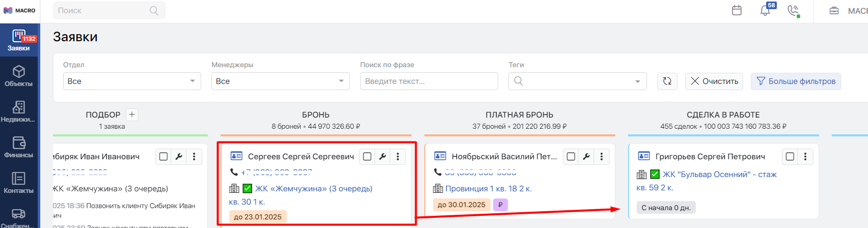The image size is (868, 228).
Task: Go to Объекты in the sidebar
Action: pyautogui.click(x=18, y=76)
